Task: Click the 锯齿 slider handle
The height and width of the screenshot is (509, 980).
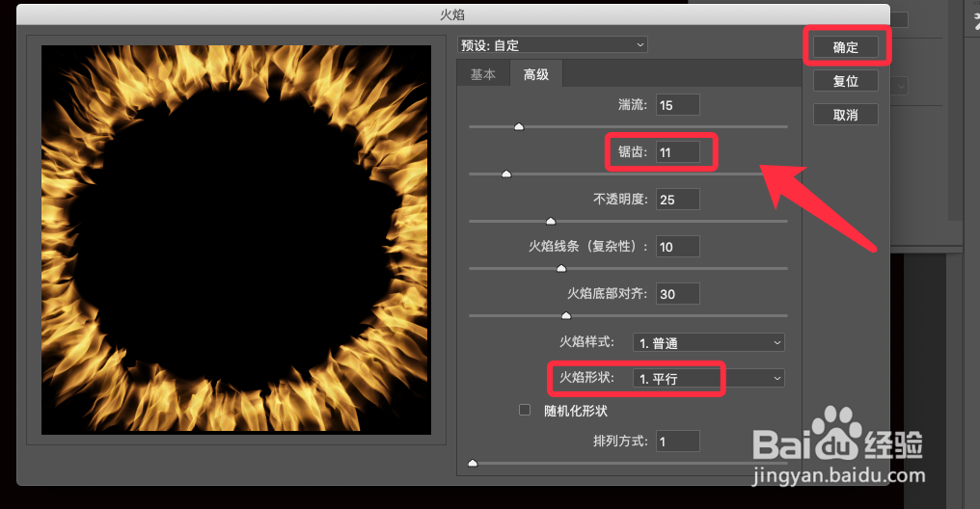Action: click(x=506, y=174)
